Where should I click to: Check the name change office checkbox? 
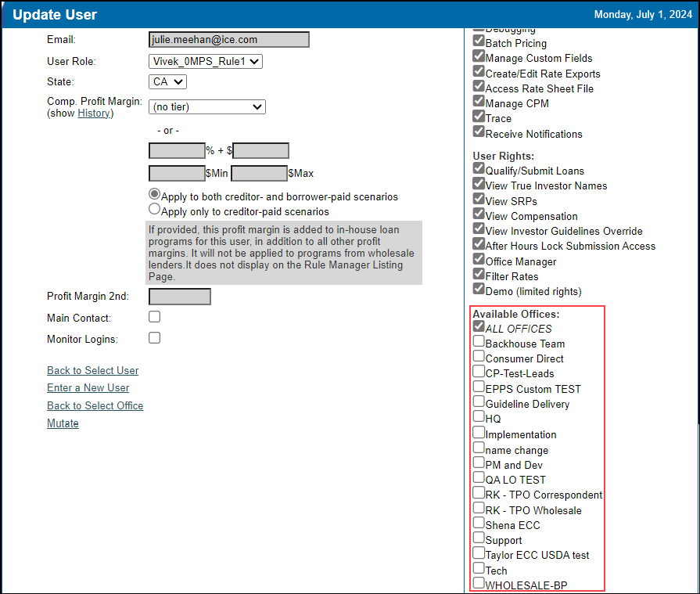pyautogui.click(x=479, y=447)
